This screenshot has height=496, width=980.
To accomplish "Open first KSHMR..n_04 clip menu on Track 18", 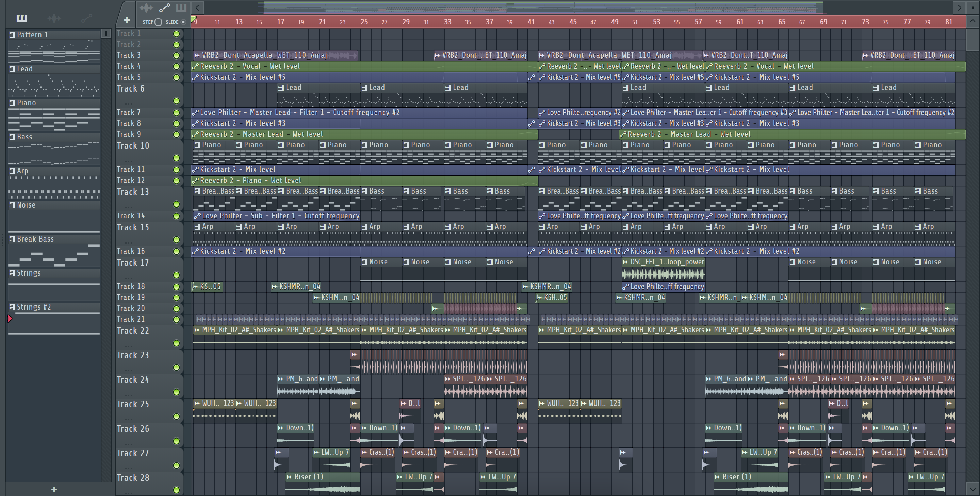I will point(274,287).
